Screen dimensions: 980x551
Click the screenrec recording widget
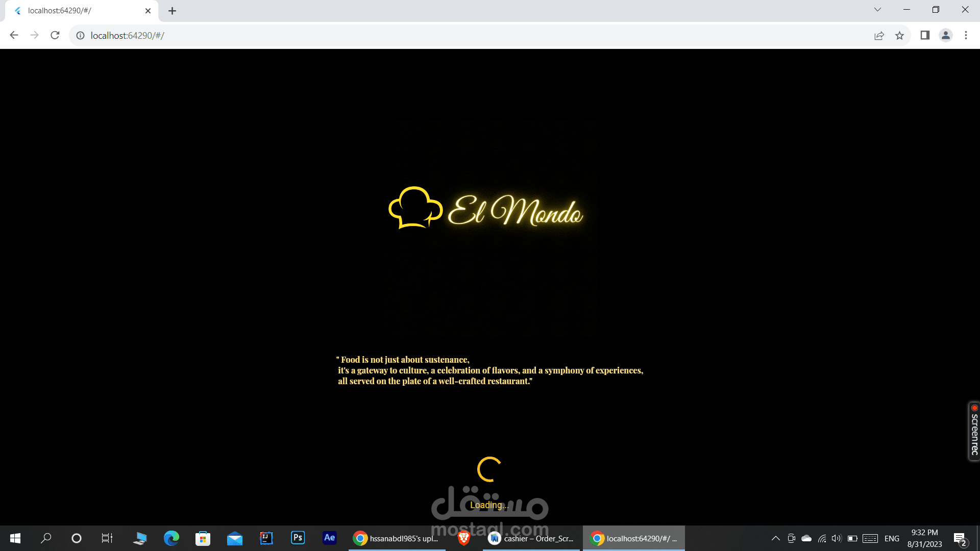974,431
